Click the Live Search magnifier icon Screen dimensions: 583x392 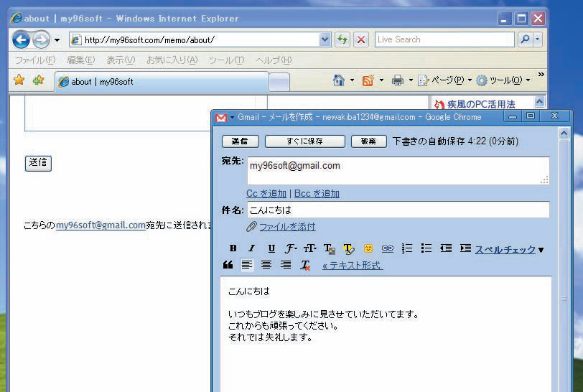(525, 39)
